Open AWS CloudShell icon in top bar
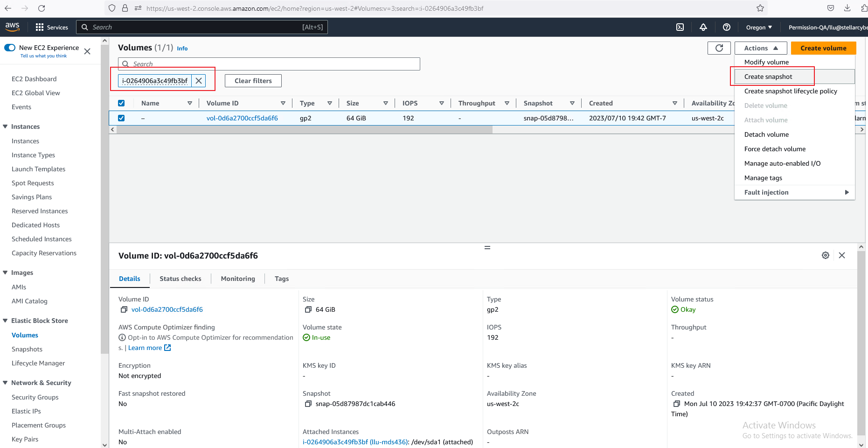The height and width of the screenshot is (448, 868). (680, 27)
